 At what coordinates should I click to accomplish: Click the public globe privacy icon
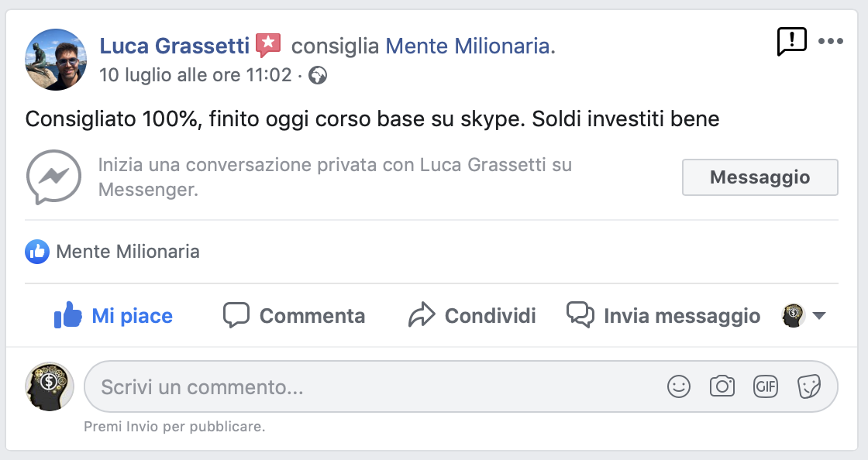(318, 75)
